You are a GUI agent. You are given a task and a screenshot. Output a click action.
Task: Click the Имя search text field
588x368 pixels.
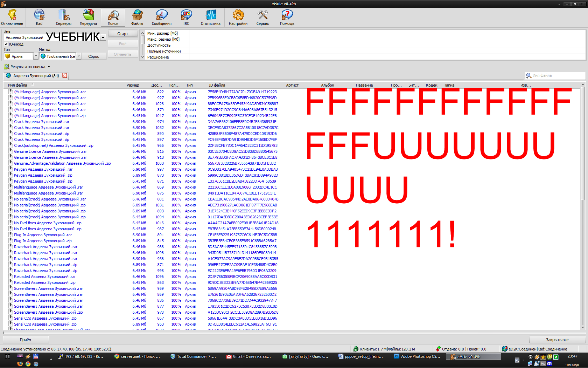click(52, 38)
